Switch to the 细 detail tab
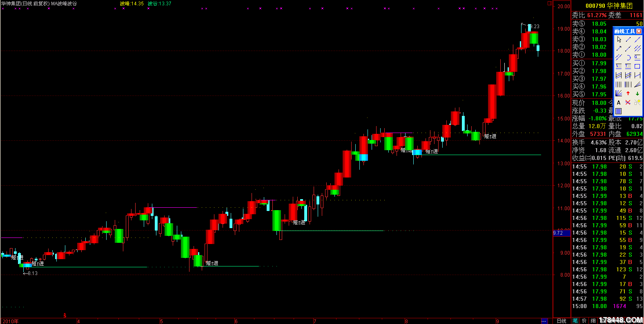 [593, 321]
